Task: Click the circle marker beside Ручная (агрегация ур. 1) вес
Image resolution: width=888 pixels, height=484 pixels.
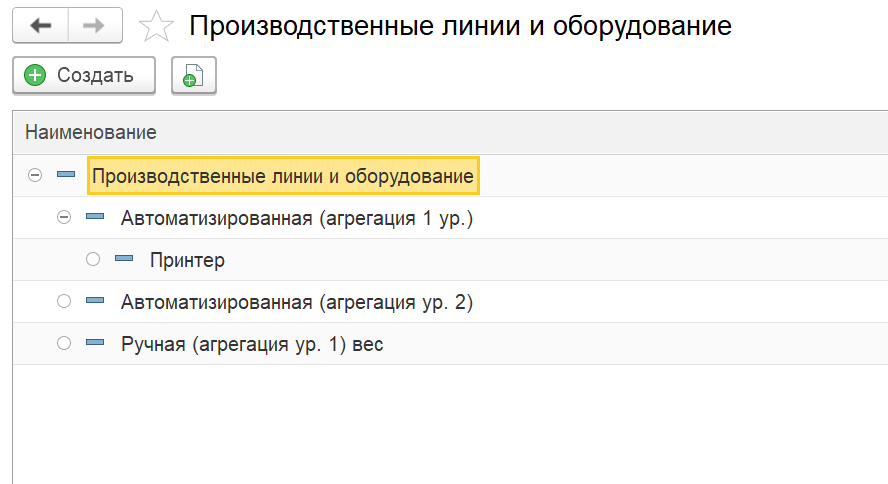Action: point(65,343)
